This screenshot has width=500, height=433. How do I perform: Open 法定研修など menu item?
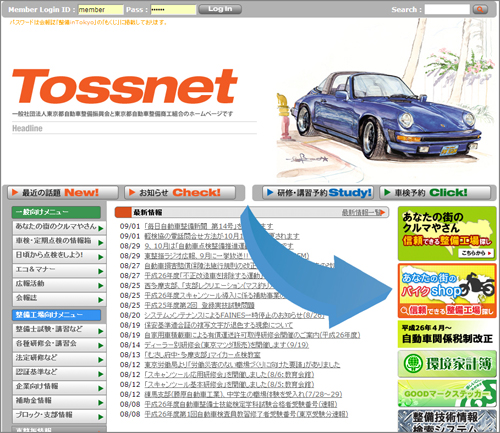(59, 359)
